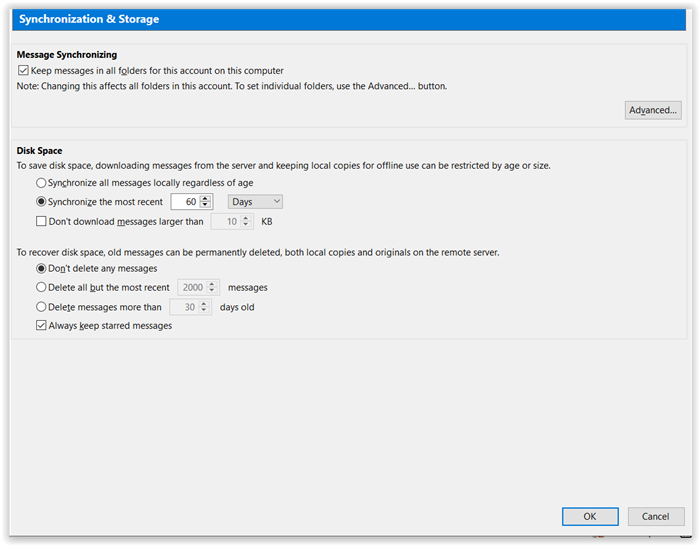This screenshot has width=700, height=546.
Task: Click the 60 days number input field
Action: pyautogui.click(x=185, y=202)
